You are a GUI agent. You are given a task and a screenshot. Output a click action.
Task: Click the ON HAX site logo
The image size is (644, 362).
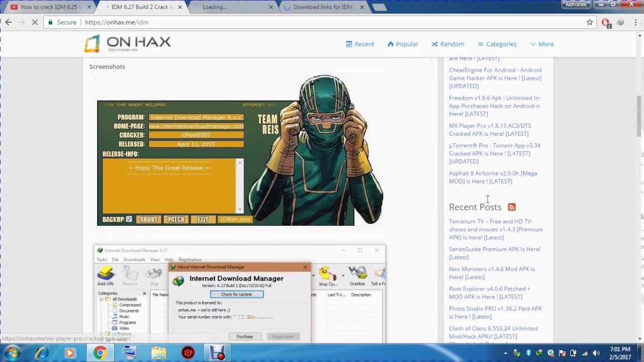128,44
